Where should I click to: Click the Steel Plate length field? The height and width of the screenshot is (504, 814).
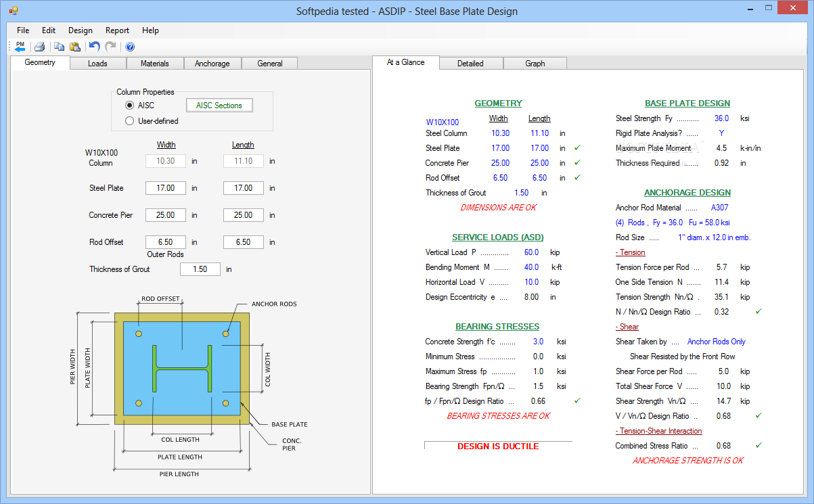(x=244, y=188)
